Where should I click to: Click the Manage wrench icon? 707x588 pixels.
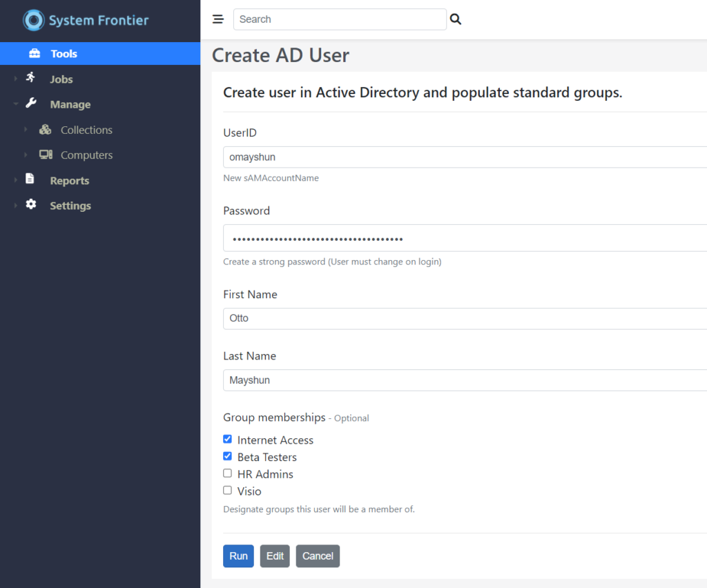tap(30, 104)
